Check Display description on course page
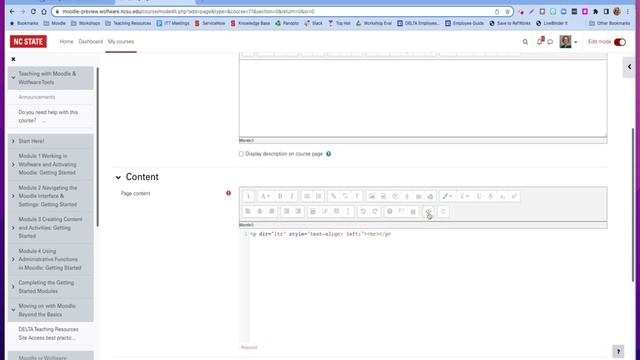The image size is (640, 360). [241, 154]
